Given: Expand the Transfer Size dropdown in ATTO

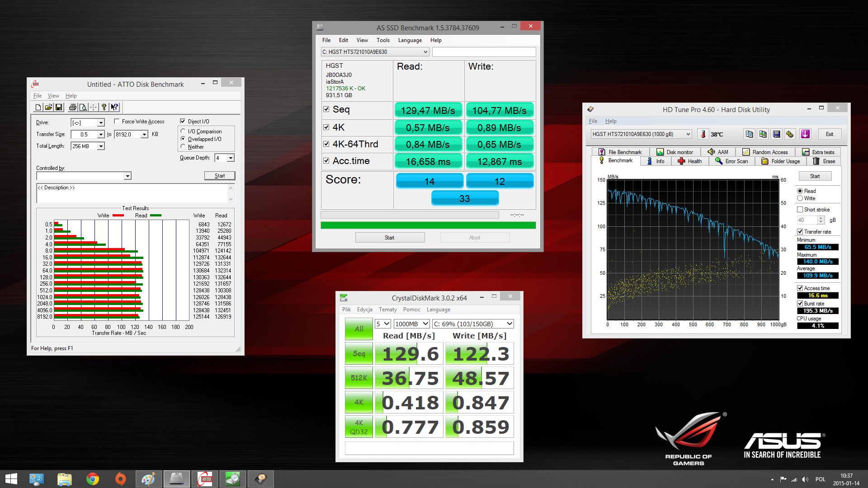Looking at the screenshot, I should [100, 134].
